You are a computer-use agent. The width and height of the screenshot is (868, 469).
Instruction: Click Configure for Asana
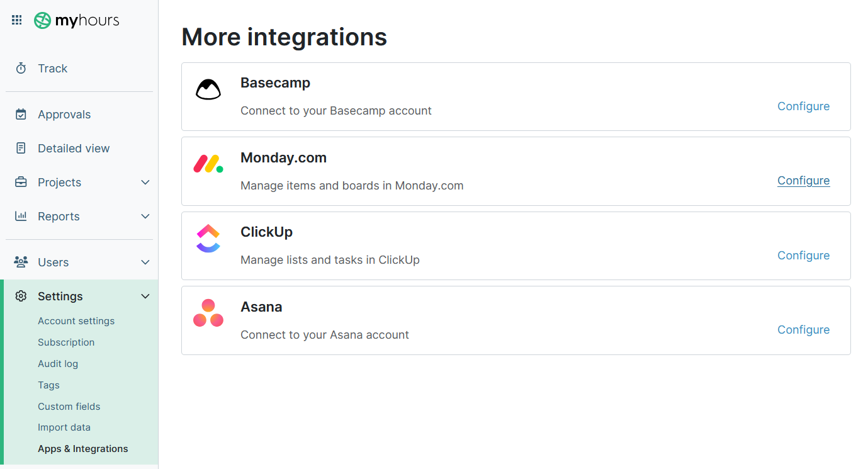point(803,329)
